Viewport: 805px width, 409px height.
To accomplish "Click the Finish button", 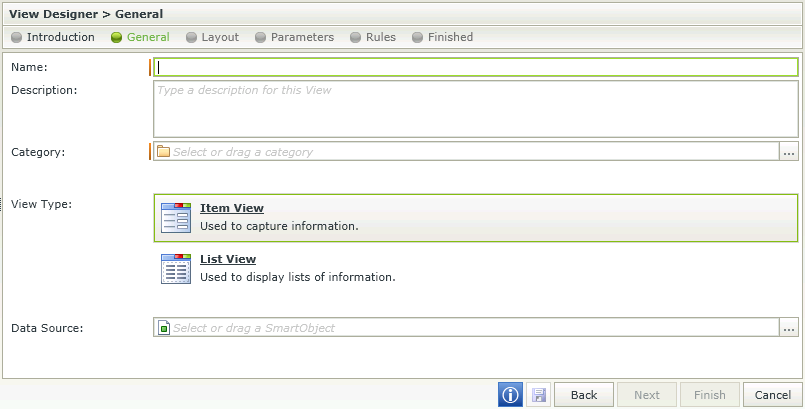I will click(710, 395).
